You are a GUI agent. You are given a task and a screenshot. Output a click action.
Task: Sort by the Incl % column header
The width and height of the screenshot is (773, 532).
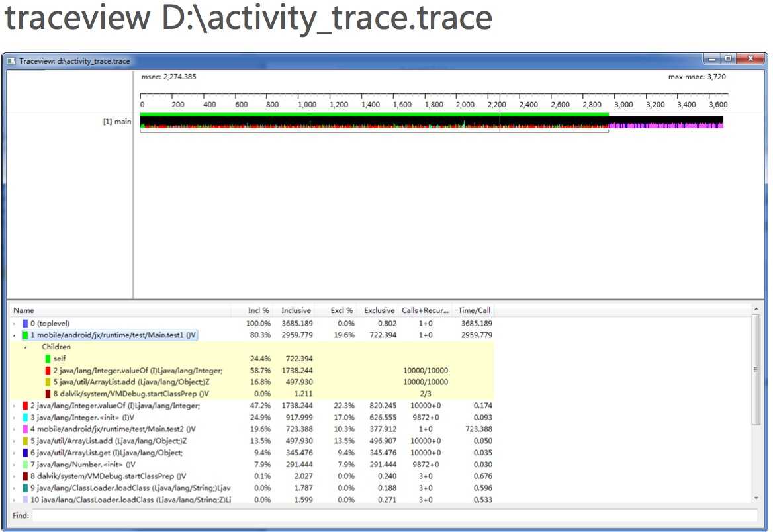click(x=252, y=310)
